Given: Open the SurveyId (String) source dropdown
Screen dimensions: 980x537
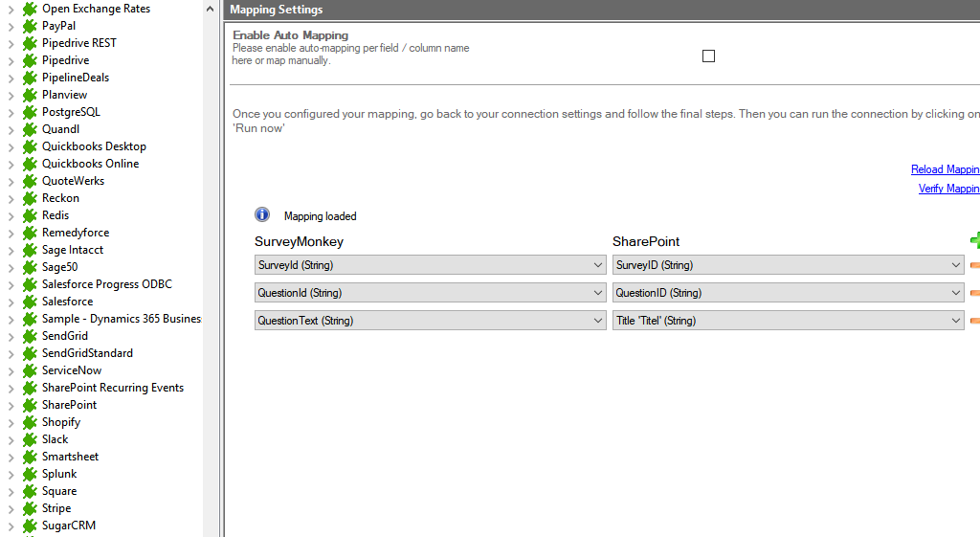Looking at the screenshot, I should pyautogui.click(x=597, y=265).
